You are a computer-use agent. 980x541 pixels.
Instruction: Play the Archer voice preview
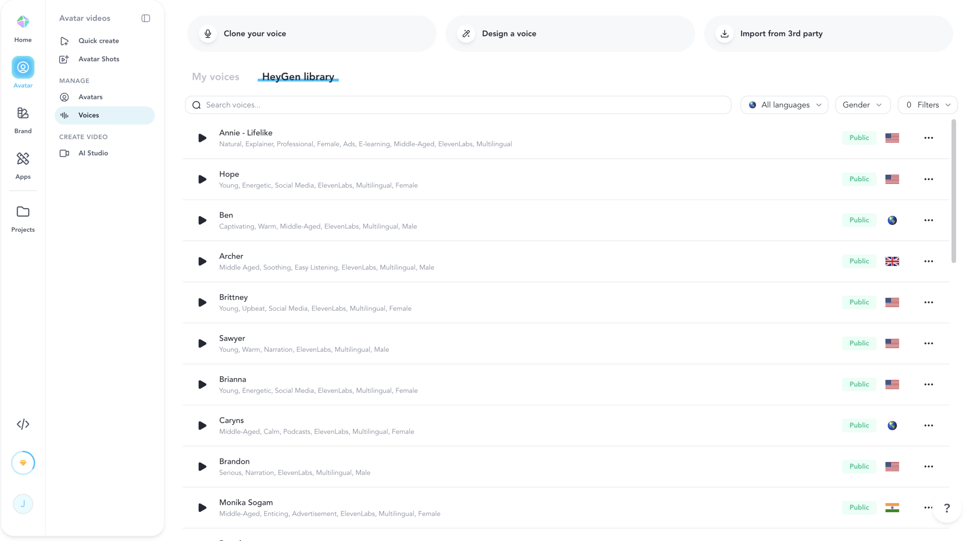tap(202, 261)
